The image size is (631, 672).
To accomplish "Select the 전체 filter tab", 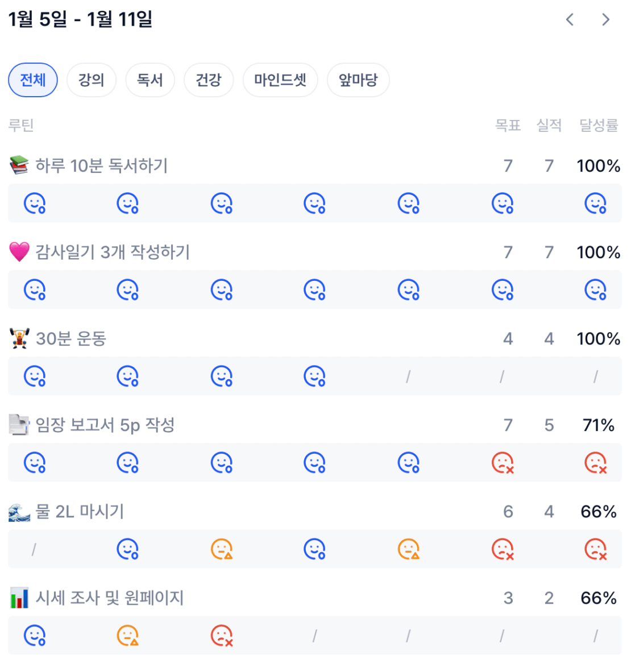I will [33, 80].
